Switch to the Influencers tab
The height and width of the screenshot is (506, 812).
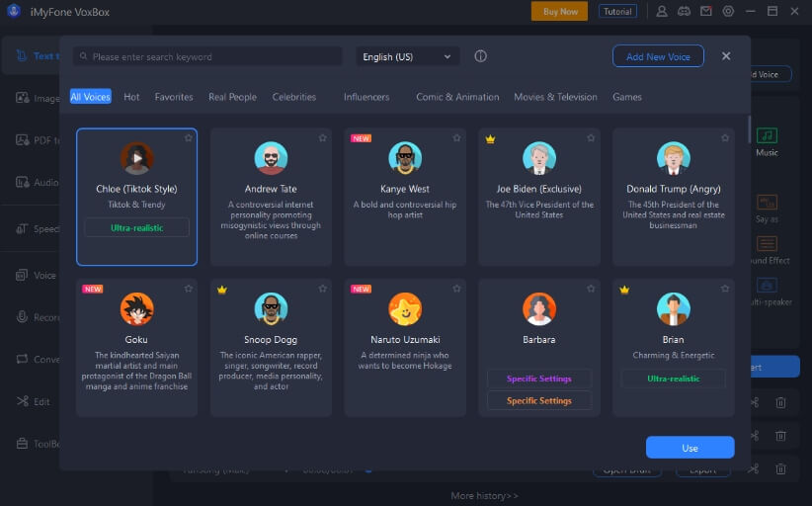366,97
